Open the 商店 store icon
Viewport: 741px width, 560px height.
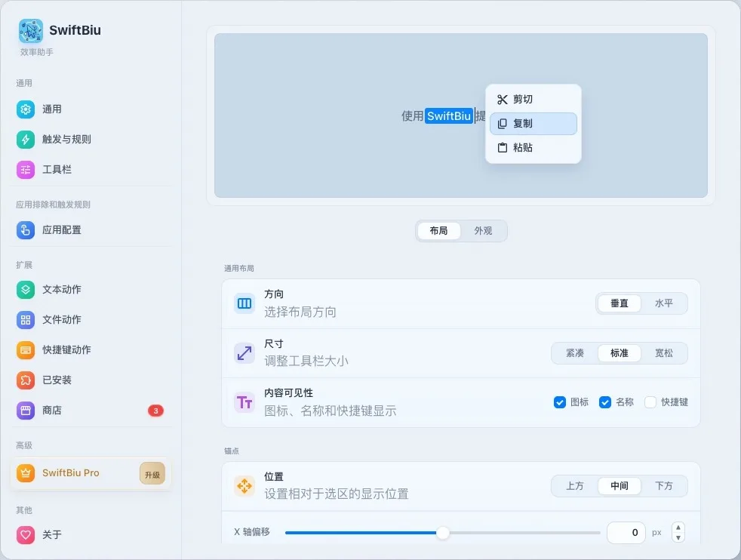click(26, 411)
